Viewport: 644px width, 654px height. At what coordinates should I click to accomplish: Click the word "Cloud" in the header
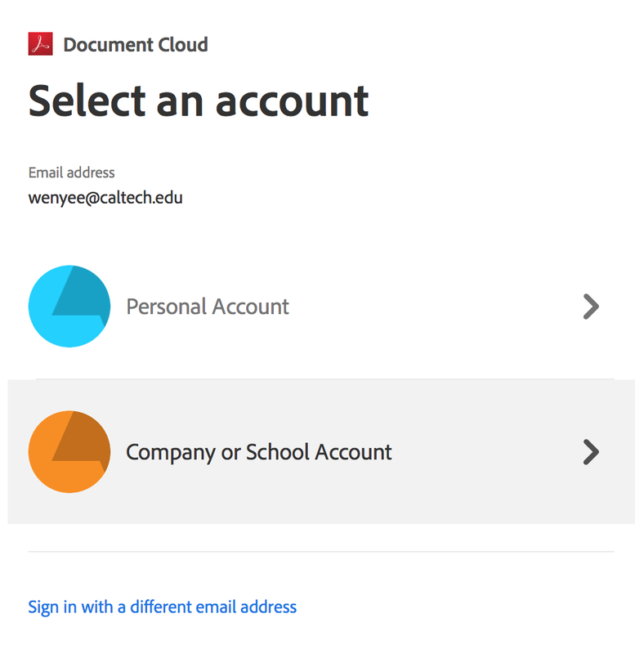pyautogui.click(x=185, y=44)
